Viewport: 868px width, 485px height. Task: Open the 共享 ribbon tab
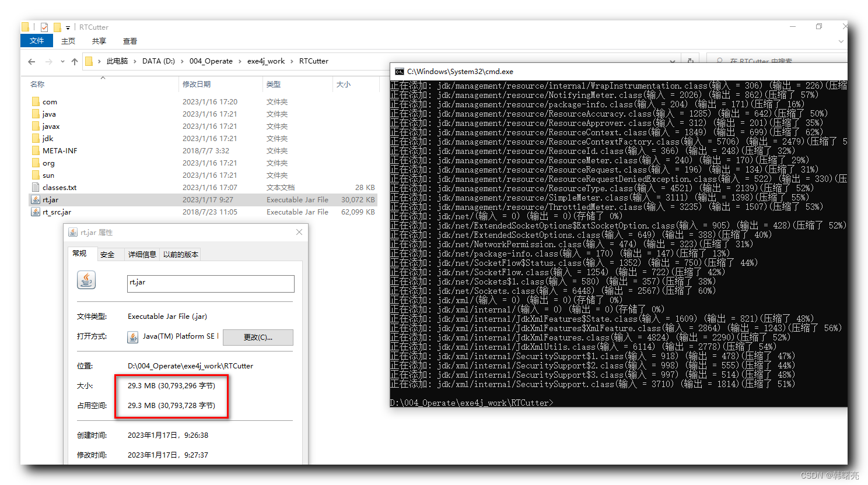(x=99, y=41)
